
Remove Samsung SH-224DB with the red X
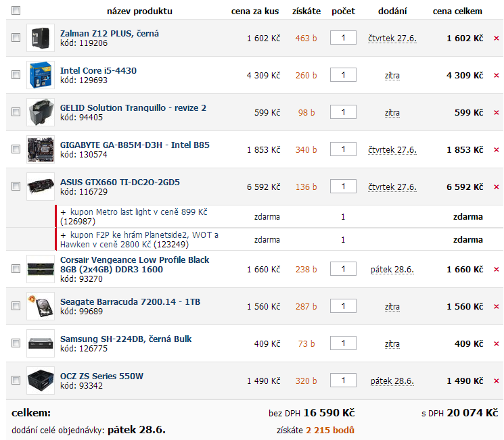pos(497,343)
